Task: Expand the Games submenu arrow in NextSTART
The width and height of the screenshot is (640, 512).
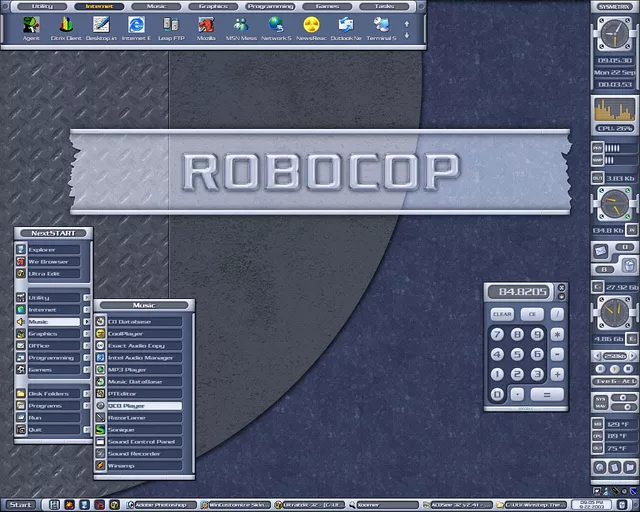Action: [87, 370]
